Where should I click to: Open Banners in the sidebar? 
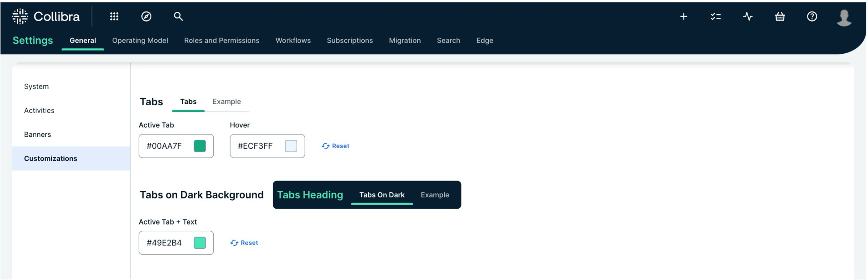tap(71, 135)
